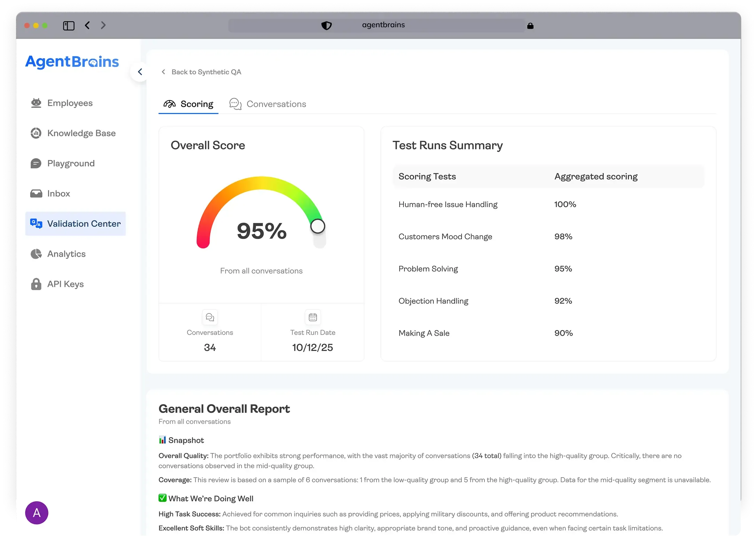Image resolution: width=756 pixels, height=536 pixels.
Task: Click the Employees robot icon in sidebar
Action: point(36,103)
